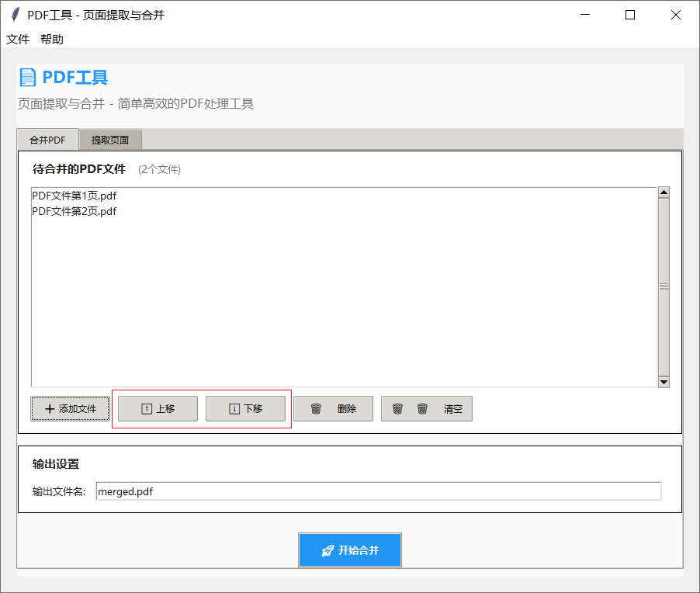This screenshot has width=700, height=593.
Task: Click the trash icon on 删除 button
Action: pyautogui.click(x=317, y=409)
